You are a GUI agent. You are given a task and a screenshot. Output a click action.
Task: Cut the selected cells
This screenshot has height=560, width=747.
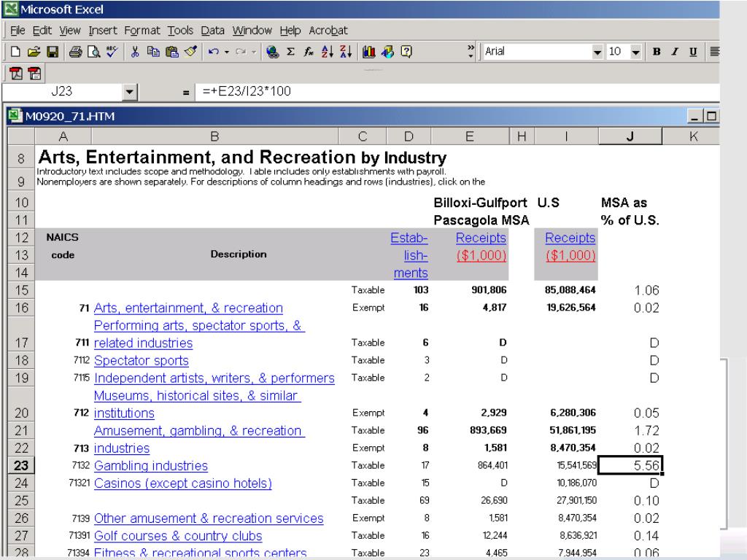(135, 52)
